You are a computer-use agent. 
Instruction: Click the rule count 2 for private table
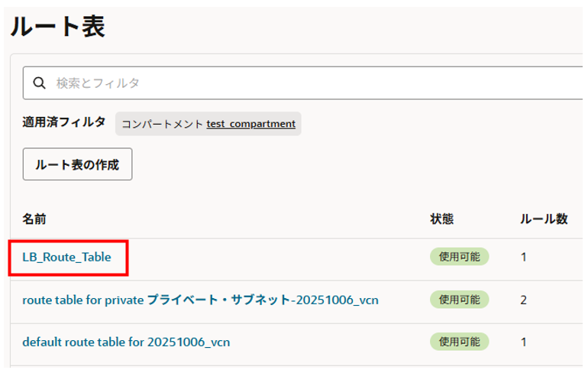pyautogui.click(x=524, y=300)
